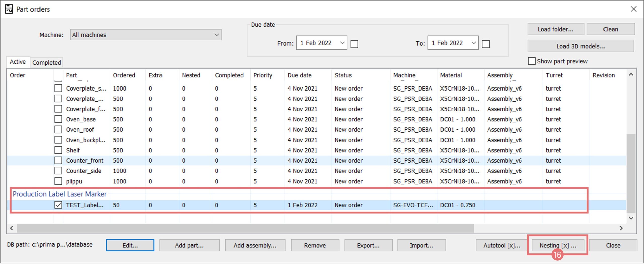This screenshot has width=644, height=265.
Task: Switch to the Completed tab
Action: click(47, 62)
